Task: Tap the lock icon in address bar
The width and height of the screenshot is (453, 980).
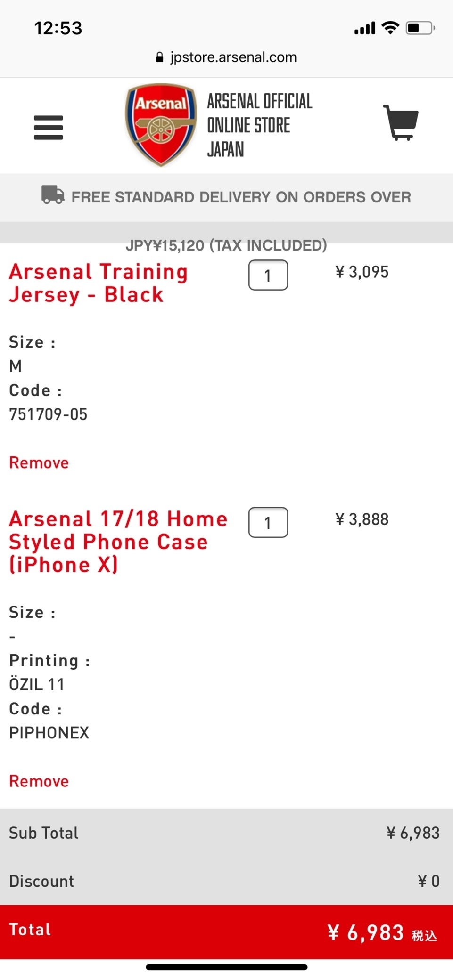Action: [x=159, y=57]
